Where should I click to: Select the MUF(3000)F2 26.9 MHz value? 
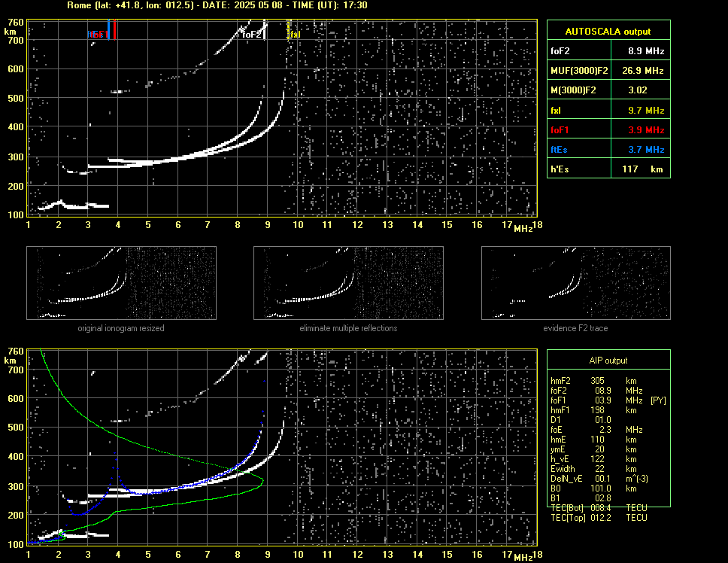point(642,71)
